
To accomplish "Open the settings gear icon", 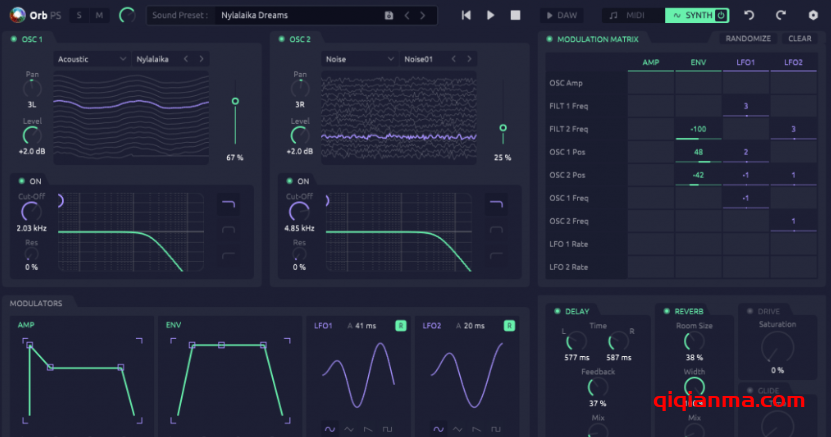I will [812, 15].
